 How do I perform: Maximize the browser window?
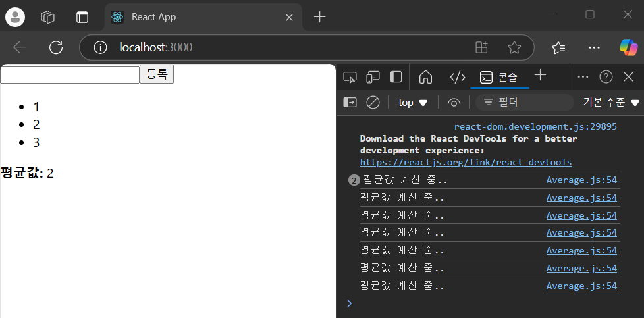pyautogui.click(x=590, y=14)
